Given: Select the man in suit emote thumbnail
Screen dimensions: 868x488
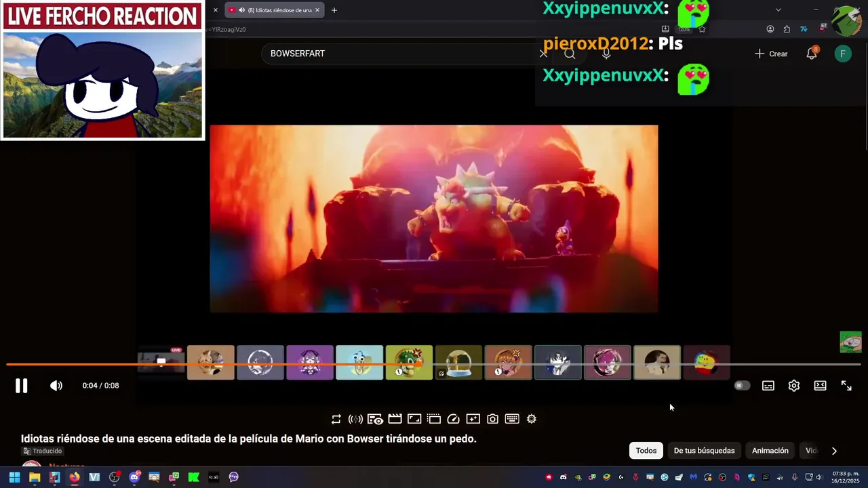Looking at the screenshot, I should (657, 362).
